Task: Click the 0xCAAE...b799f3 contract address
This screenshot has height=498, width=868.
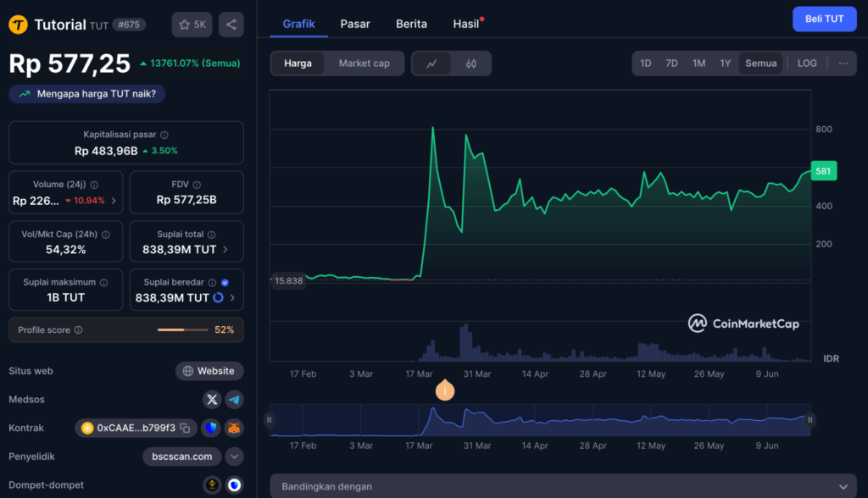Action: tap(136, 428)
